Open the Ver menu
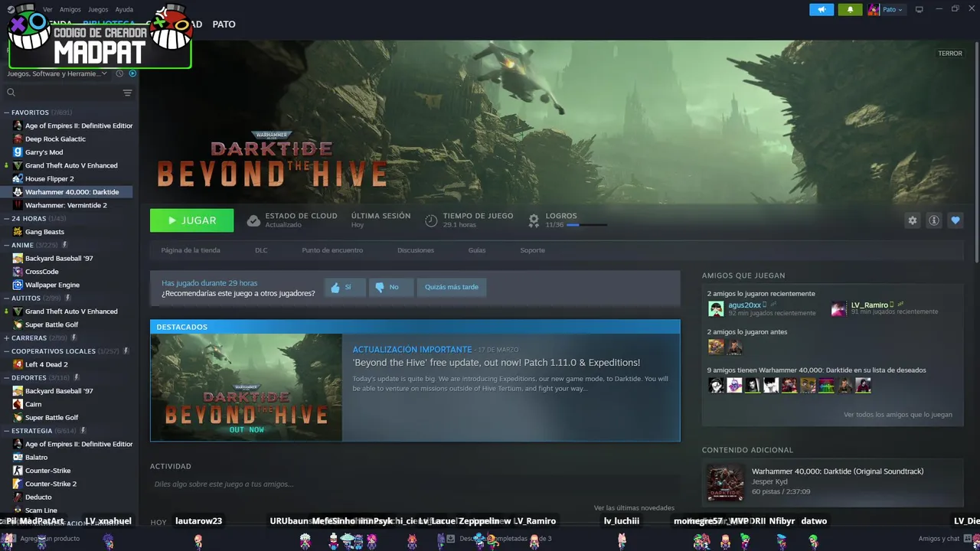 pyautogui.click(x=47, y=10)
